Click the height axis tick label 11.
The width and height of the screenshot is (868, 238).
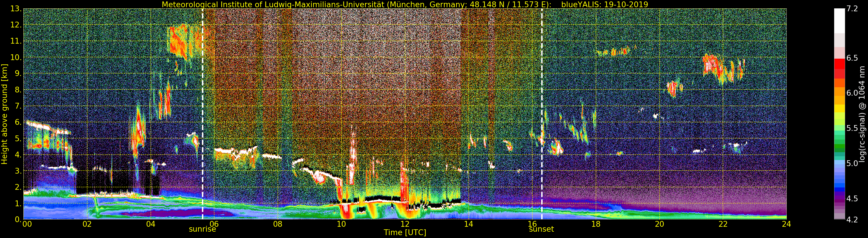pos(16,41)
